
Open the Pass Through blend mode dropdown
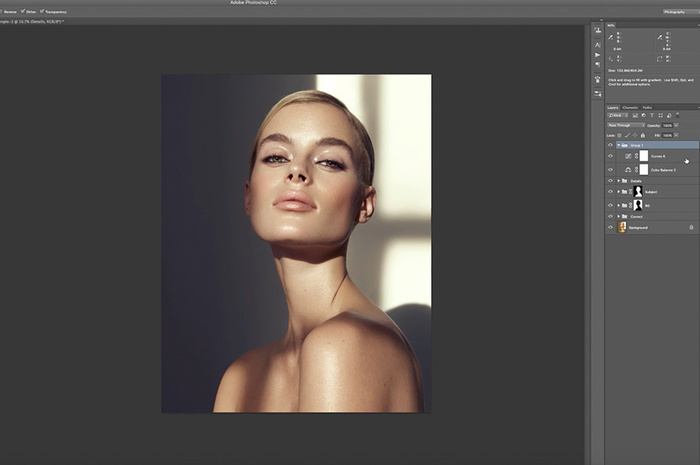click(625, 125)
